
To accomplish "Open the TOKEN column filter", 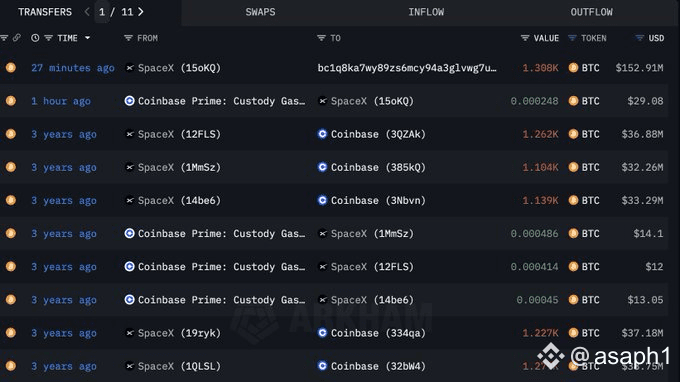I will [572, 38].
